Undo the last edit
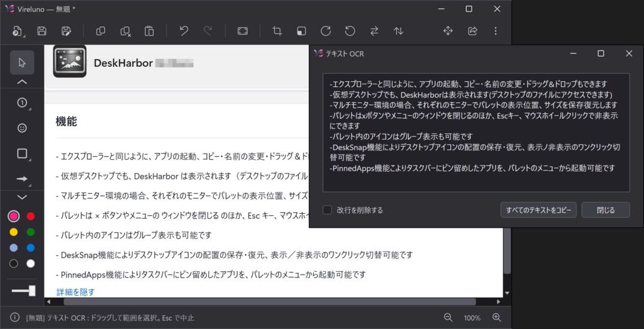Screen dimensions: 644x329 [184, 31]
